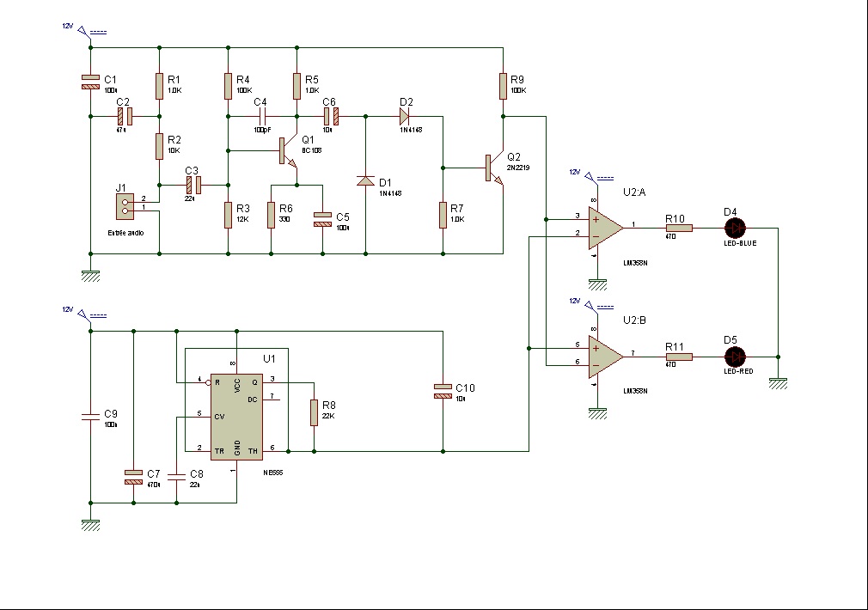The image size is (868, 610).
Task: Pick the resistor R8 symbol
Action: (x=314, y=412)
